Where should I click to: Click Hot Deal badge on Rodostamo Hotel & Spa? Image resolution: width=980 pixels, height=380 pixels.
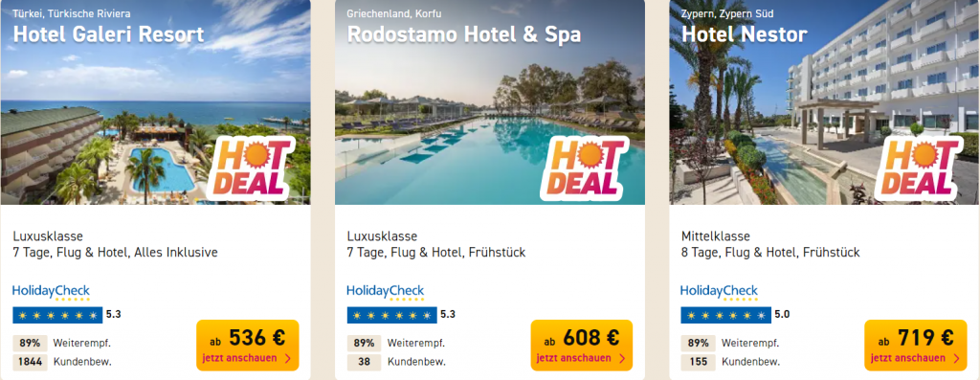tap(585, 168)
